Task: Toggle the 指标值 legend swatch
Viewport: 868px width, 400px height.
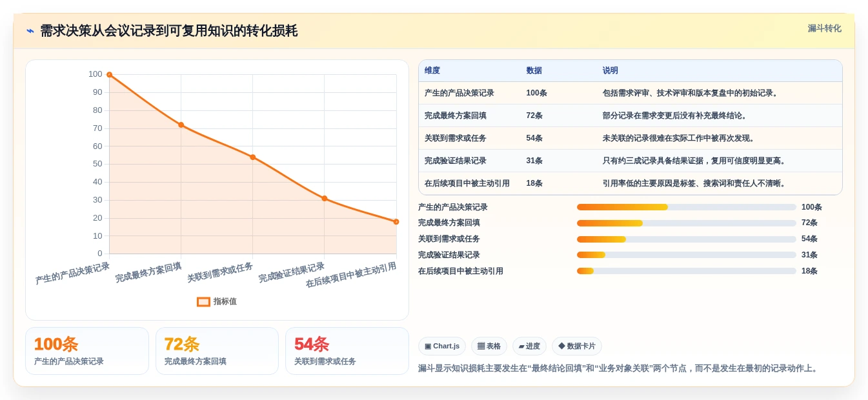Action: tap(203, 301)
